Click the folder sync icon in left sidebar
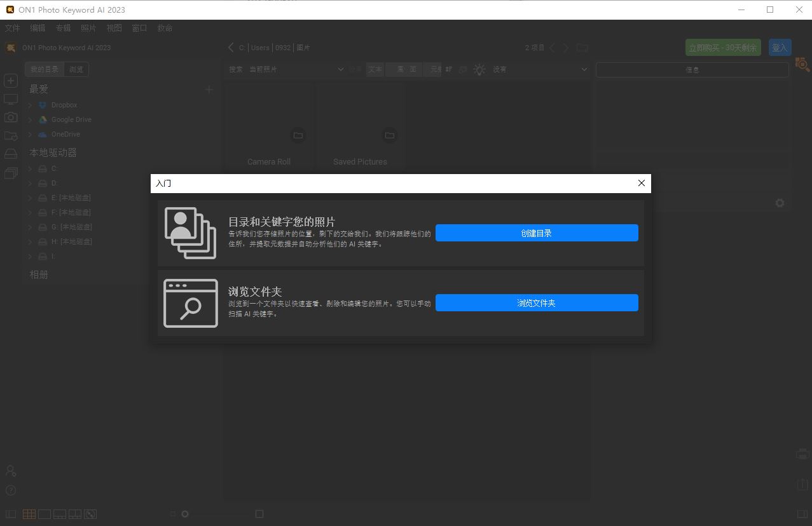 [x=10, y=136]
